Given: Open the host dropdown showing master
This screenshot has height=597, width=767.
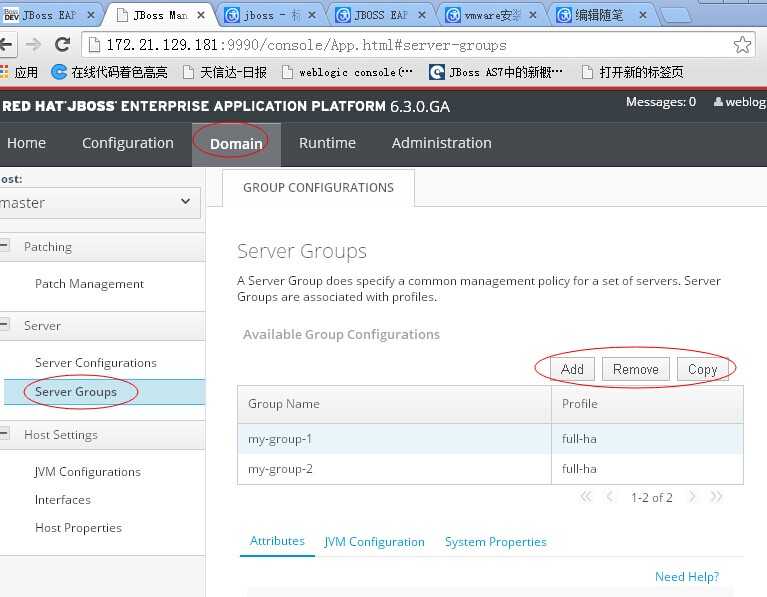Looking at the screenshot, I should click(x=98, y=203).
